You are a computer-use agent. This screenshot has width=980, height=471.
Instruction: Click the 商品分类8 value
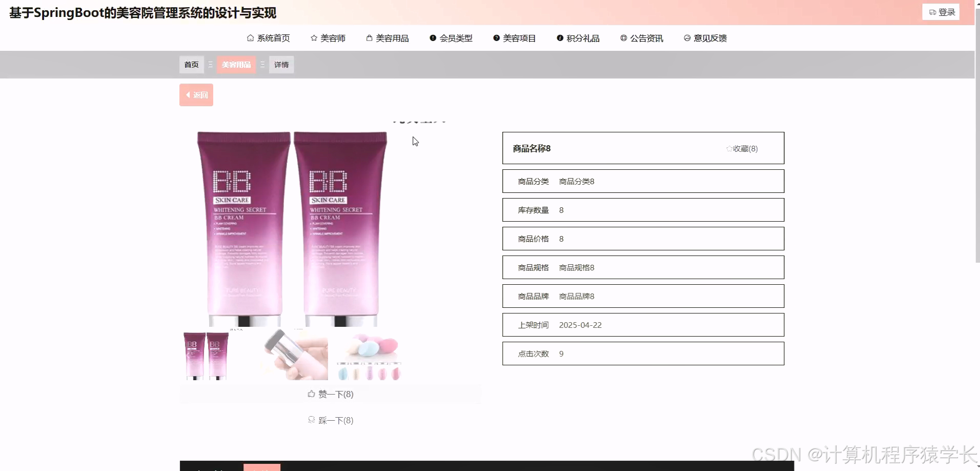[577, 181]
